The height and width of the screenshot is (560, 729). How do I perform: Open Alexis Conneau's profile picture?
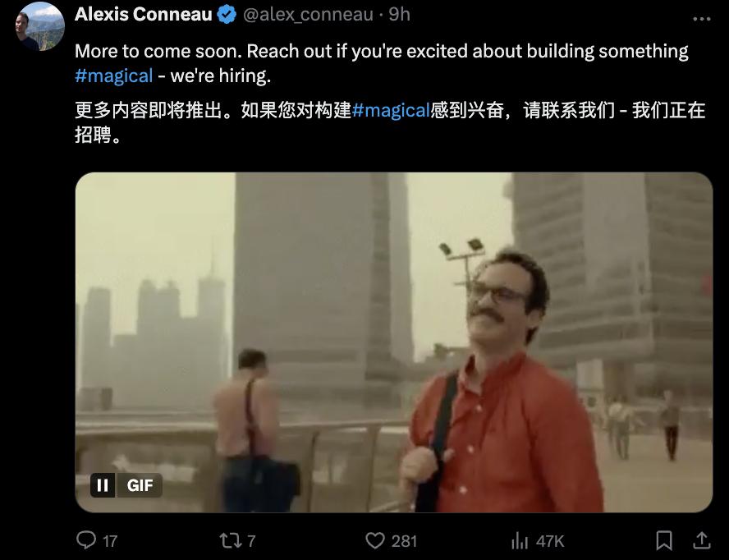pyautogui.click(x=39, y=26)
